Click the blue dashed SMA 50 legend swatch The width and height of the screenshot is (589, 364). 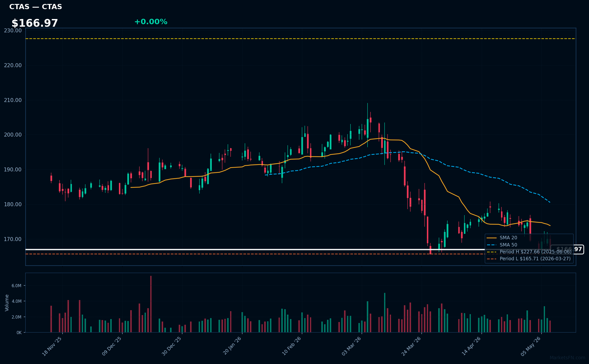(492, 245)
